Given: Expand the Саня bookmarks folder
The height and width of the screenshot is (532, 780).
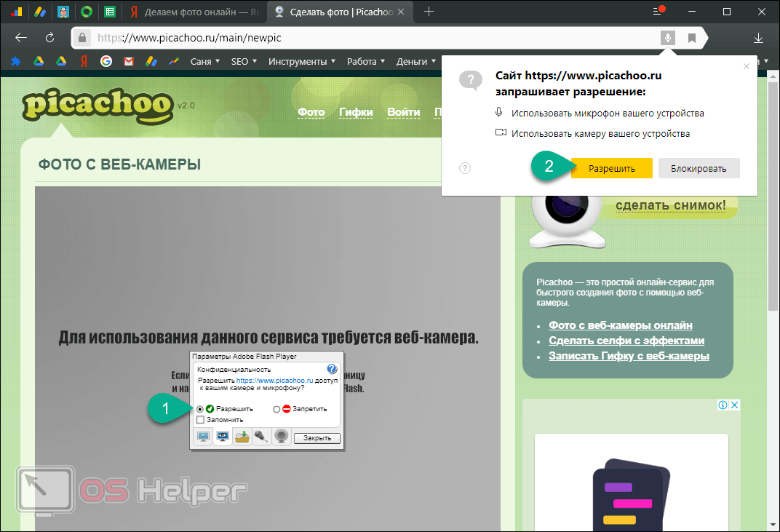Looking at the screenshot, I should point(205,62).
